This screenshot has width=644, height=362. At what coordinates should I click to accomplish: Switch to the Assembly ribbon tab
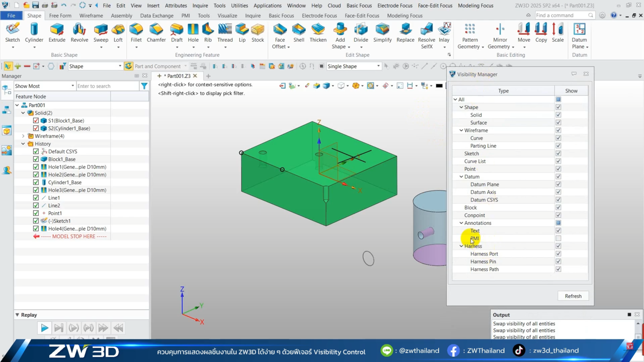click(121, 16)
